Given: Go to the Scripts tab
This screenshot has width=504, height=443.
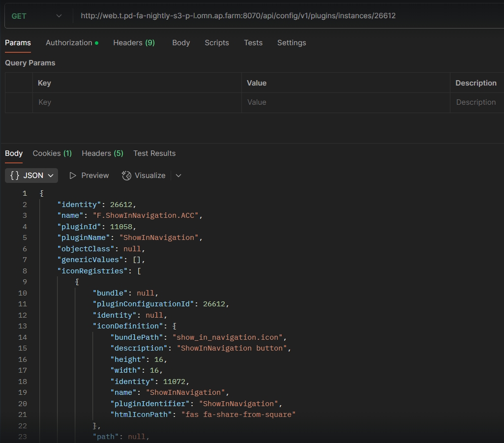Looking at the screenshot, I should click(x=217, y=43).
